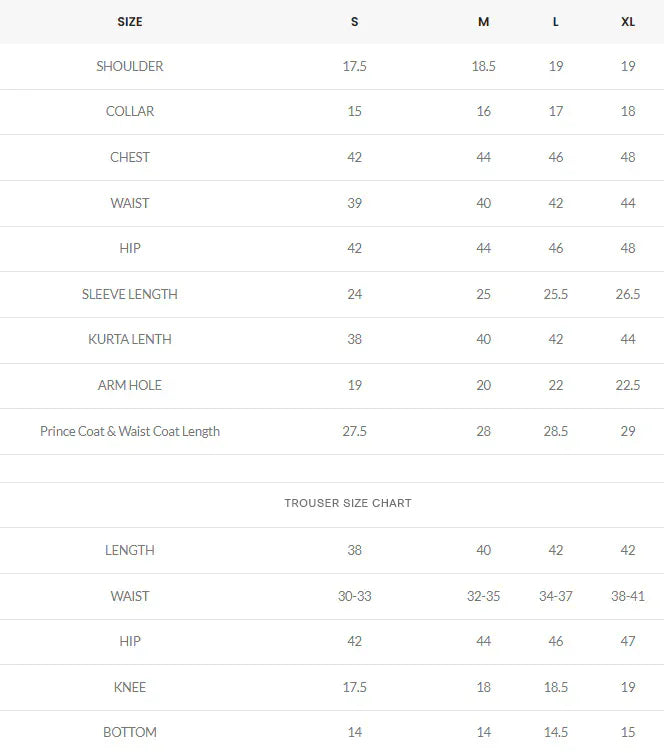Click the trouser waist 30-33 value

click(354, 596)
